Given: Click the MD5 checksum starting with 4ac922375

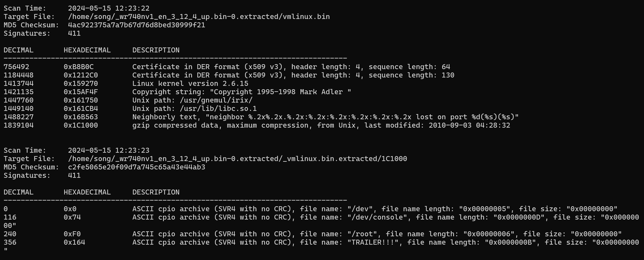Looking at the screenshot, I should (x=137, y=25).
